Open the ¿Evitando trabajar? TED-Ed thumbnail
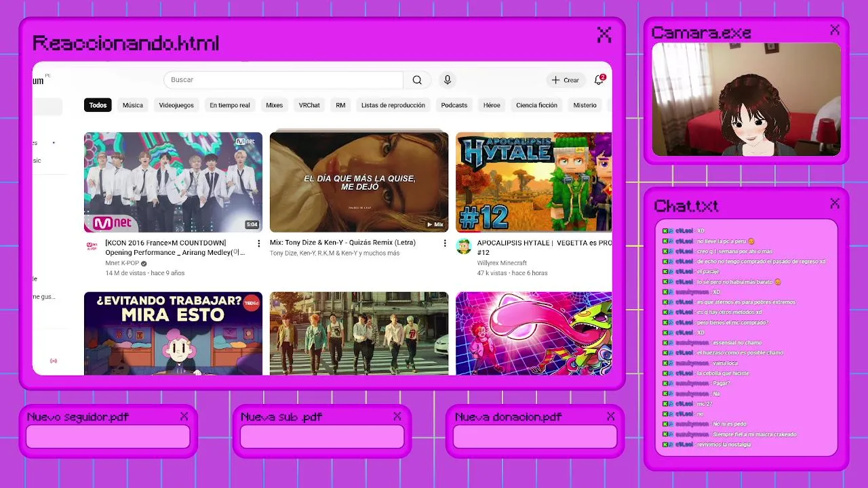Viewport: 868px width, 488px height. pyautogui.click(x=173, y=333)
